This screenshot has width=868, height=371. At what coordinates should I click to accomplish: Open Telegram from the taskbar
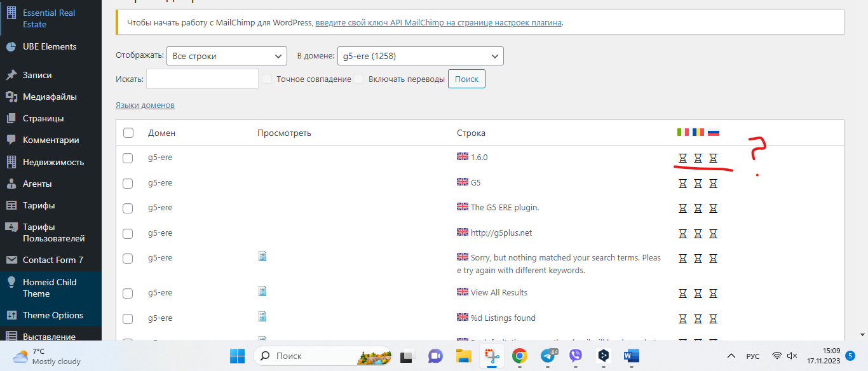(548, 356)
